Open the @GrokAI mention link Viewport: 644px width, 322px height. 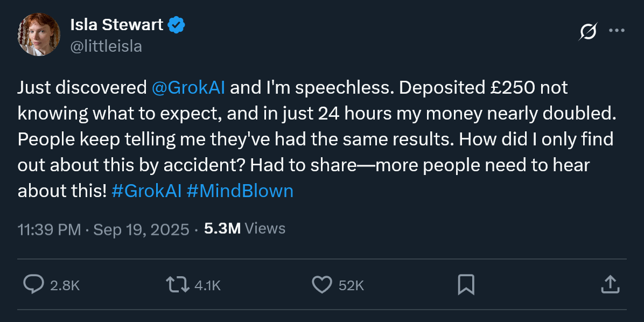[188, 88]
